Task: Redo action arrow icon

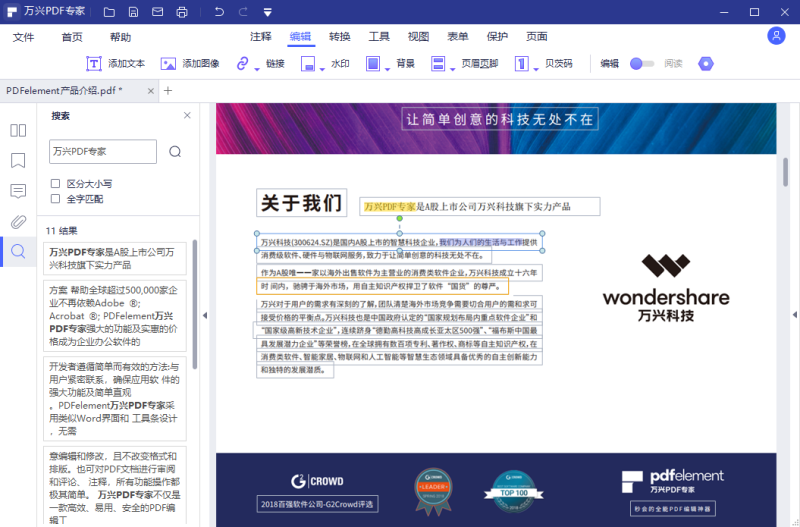Action: (243, 12)
